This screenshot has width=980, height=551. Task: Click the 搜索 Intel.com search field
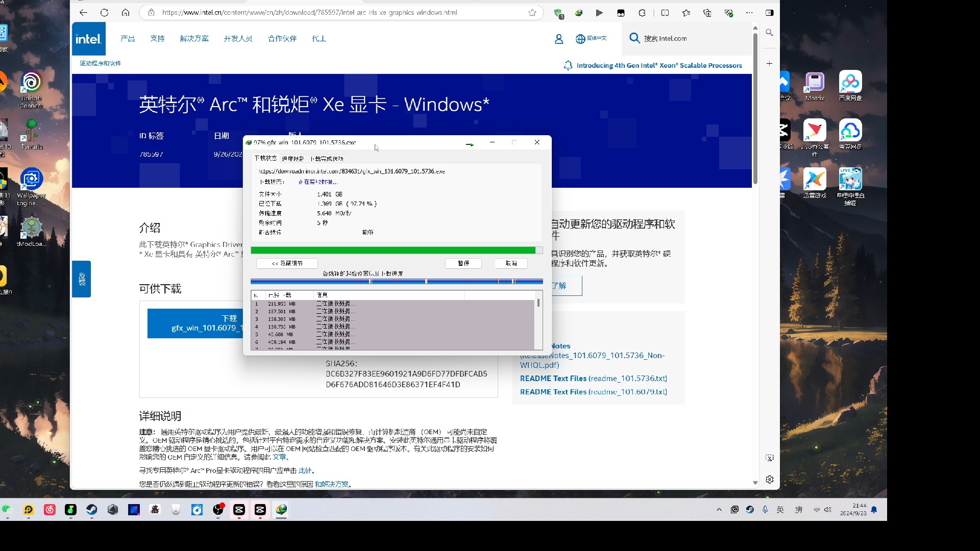[x=687, y=39]
